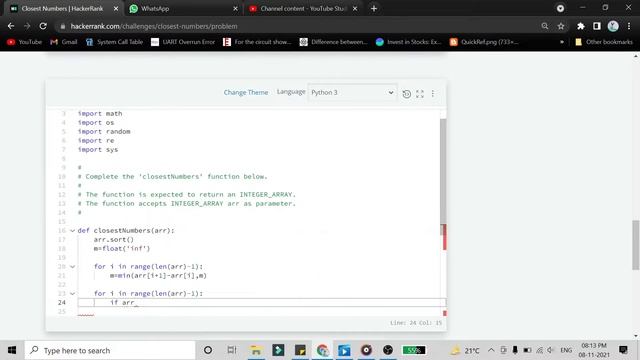The width and height of the screenshot is (640, 360).
Task: Click the page's vertical scrollbar thumb
Action: point(636,245)
